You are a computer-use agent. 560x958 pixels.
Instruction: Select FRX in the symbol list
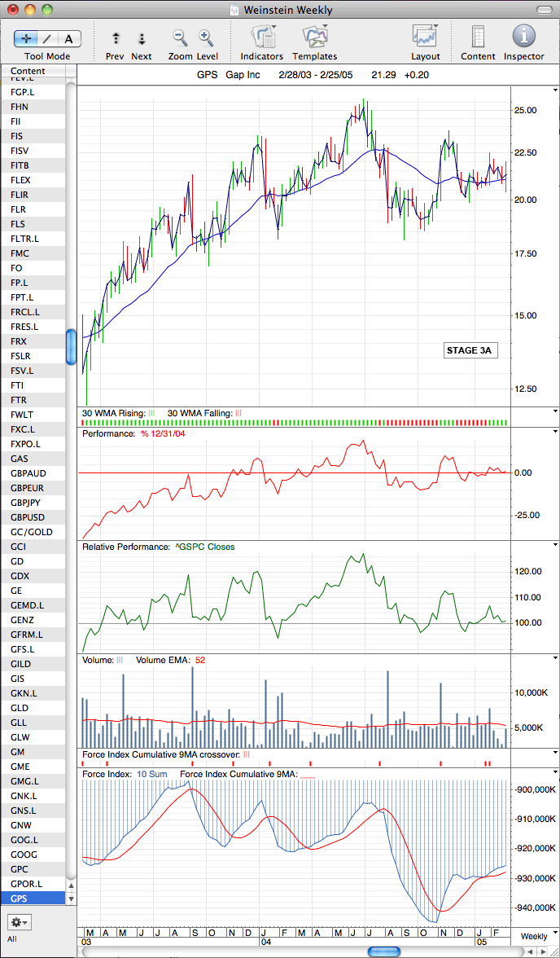click(33, 341)
